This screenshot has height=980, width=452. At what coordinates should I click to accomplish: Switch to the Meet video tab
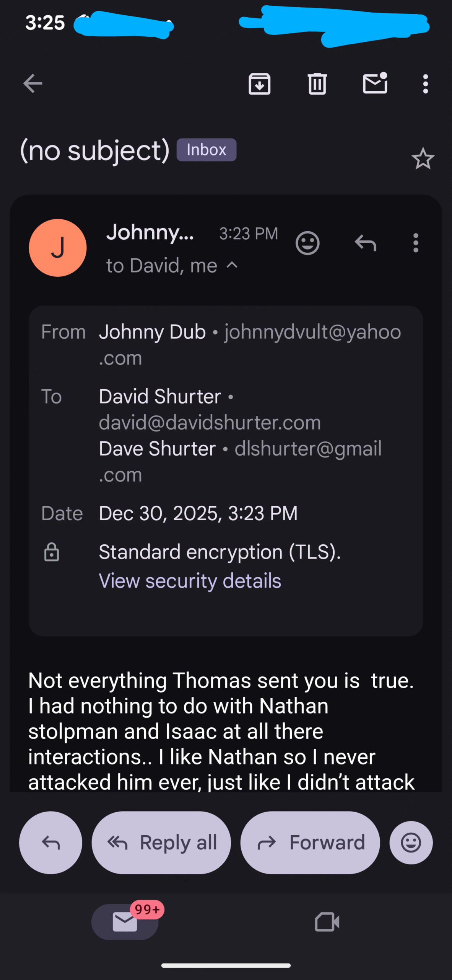point(327,922)
